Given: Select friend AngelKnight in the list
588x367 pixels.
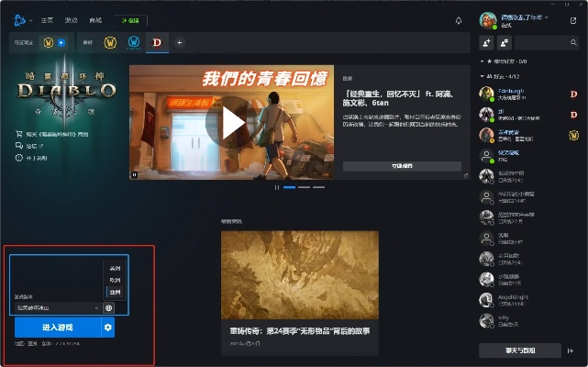Looking at the screenshot, I should pos(528,300).
